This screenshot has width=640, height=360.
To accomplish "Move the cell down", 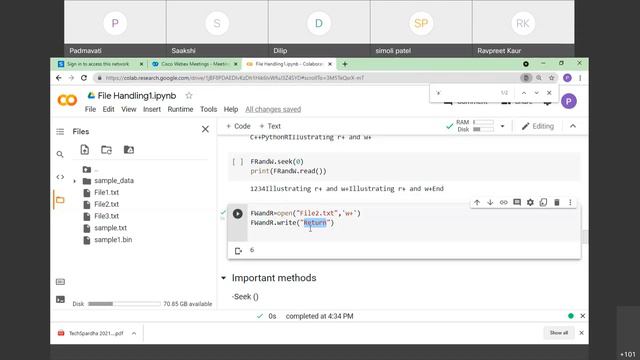I will point(490,202).
